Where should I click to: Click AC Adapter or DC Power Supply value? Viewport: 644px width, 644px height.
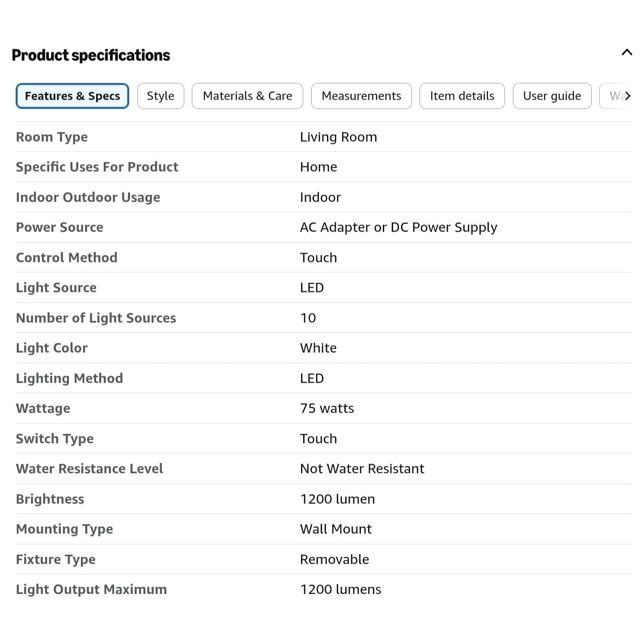coord(398,227)
